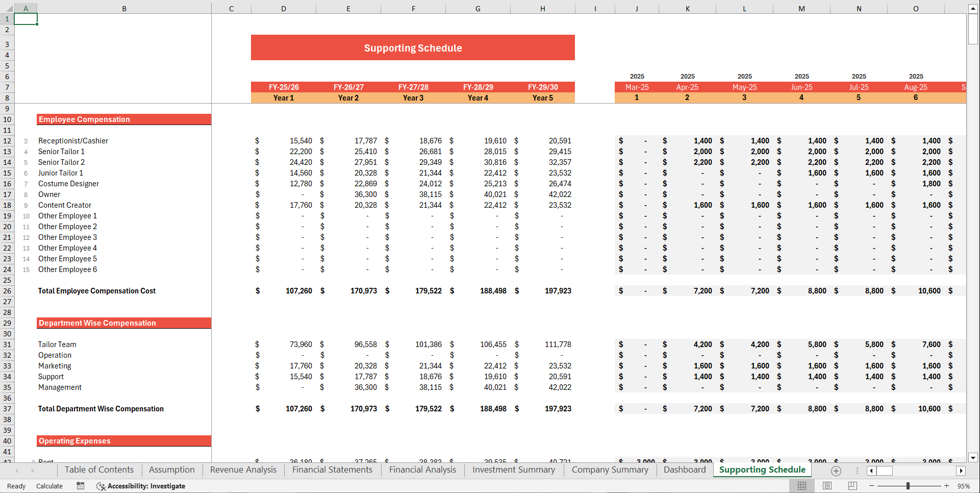The height and width of the screenshot is (493, 980).
Task: Switch to the Revenue Analysis sheet
Action: click(242, 470)
